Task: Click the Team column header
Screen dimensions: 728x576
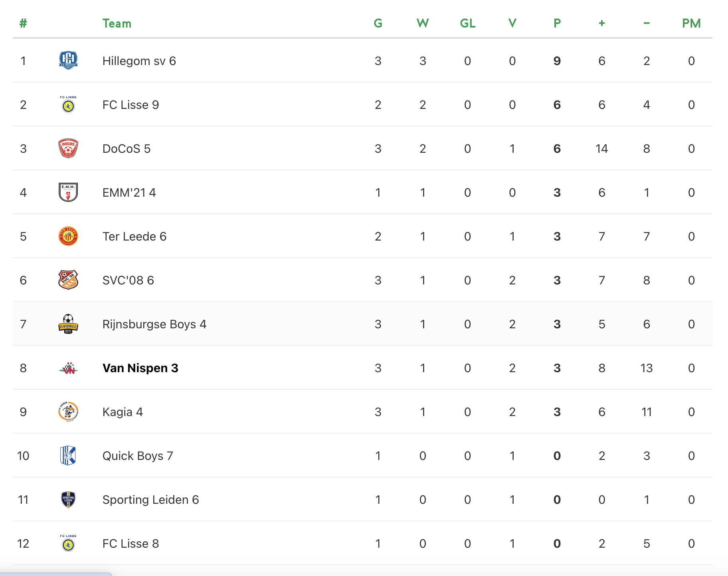Action: [x=117, y=24]
